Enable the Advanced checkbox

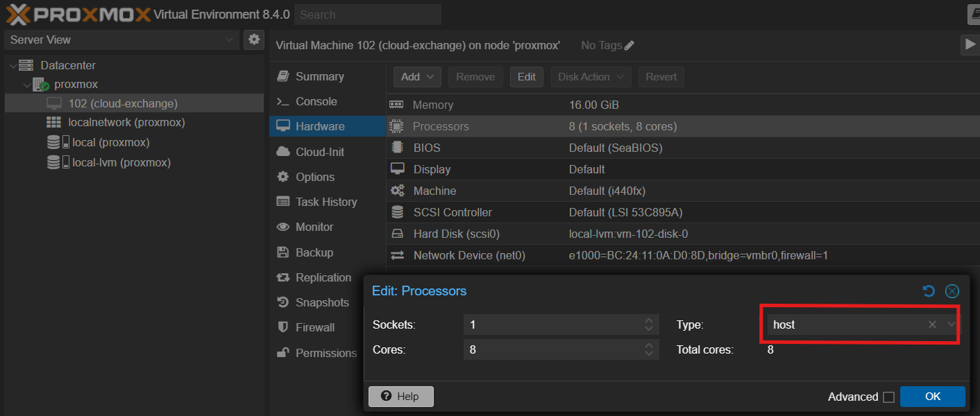(888, 397)
